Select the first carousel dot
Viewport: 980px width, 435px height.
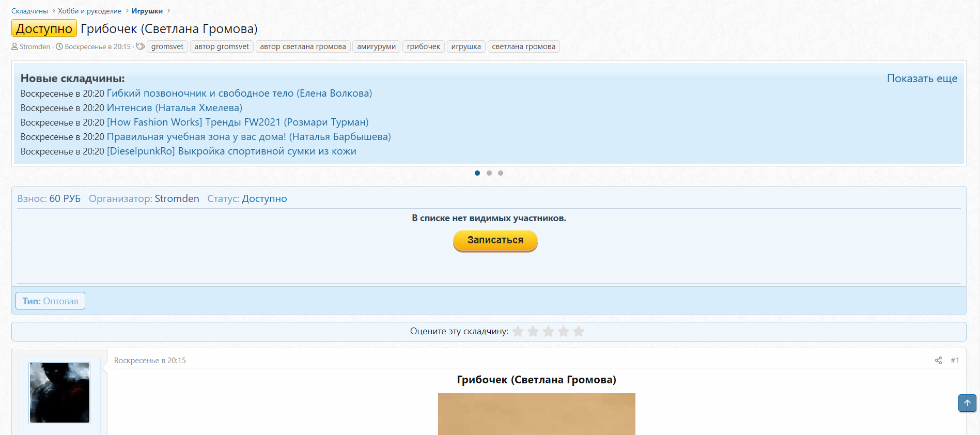[477, 173]
